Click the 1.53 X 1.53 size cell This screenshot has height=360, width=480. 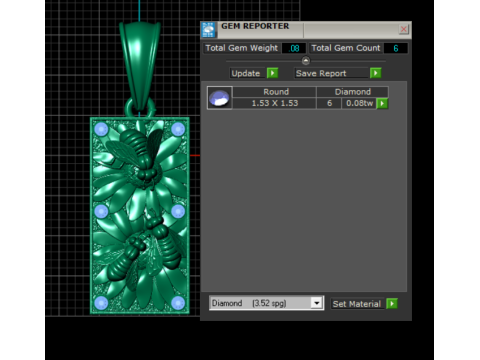[x=274, y=103]
